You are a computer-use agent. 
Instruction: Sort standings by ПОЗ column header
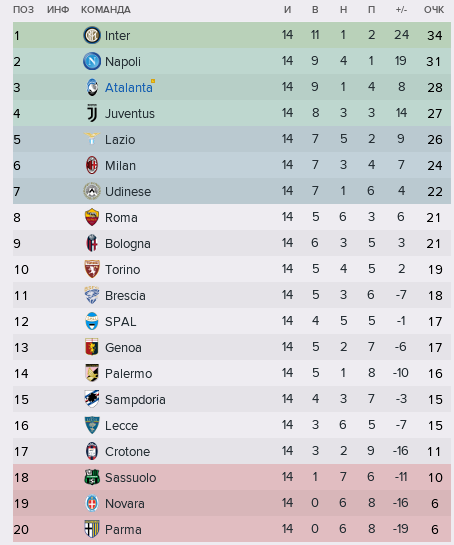coord(24,10)
